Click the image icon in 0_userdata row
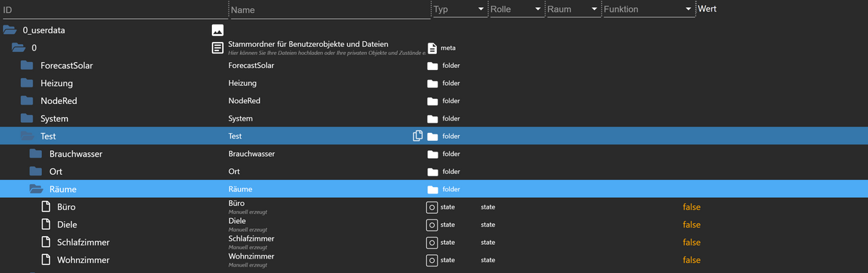 coord(217,30)
